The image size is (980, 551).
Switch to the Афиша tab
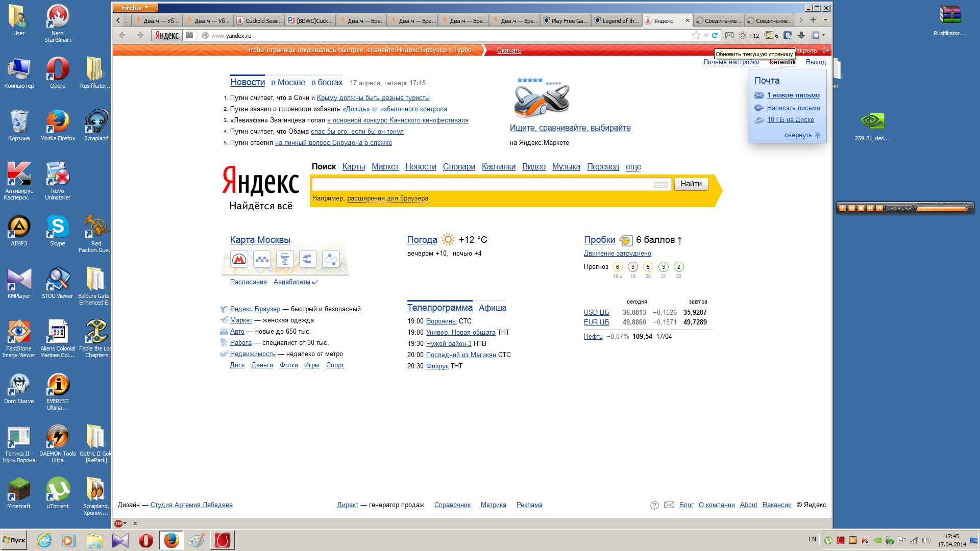tap(492, 308)
